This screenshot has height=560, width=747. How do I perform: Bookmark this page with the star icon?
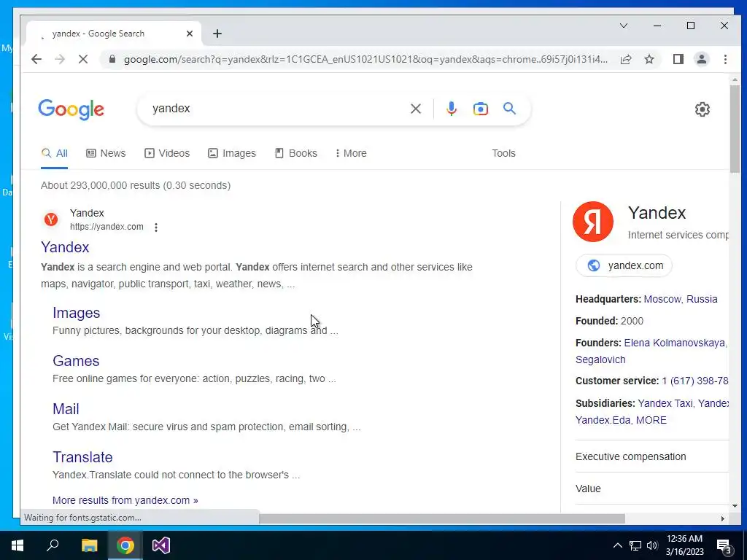(649, 59)
